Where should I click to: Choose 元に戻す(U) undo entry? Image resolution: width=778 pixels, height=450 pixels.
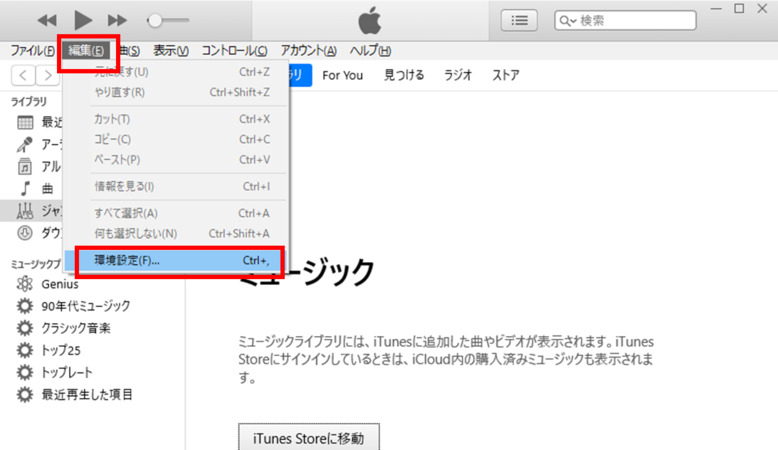tap(176, 72)
